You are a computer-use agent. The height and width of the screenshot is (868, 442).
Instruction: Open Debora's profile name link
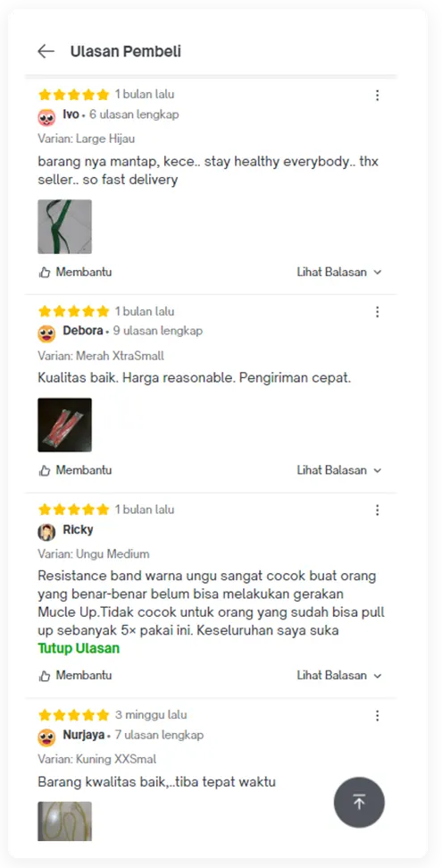click(x=83, y=331)
